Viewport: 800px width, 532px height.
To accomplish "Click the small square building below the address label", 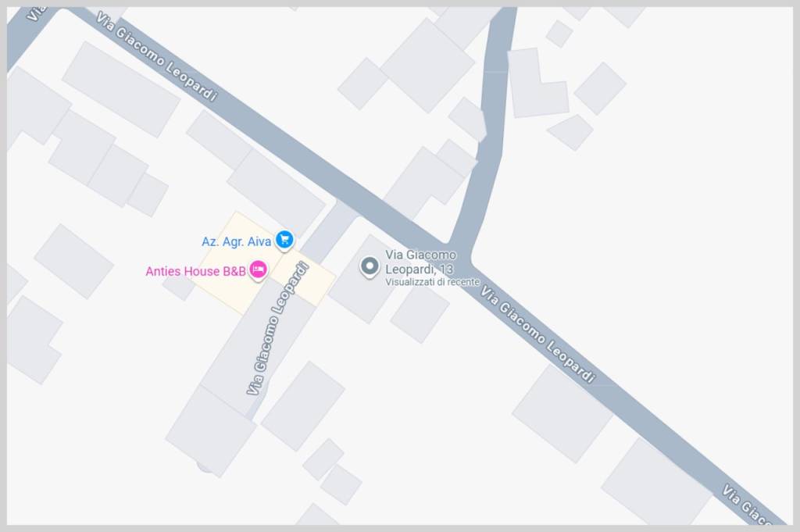I will tap(420, 314).
